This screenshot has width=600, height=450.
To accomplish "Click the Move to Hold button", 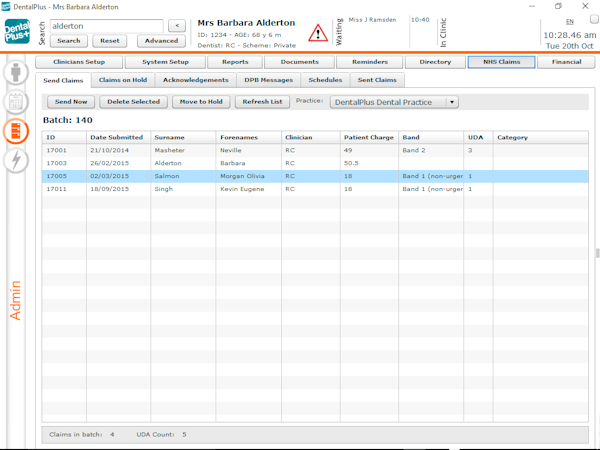I will (201, 102).
